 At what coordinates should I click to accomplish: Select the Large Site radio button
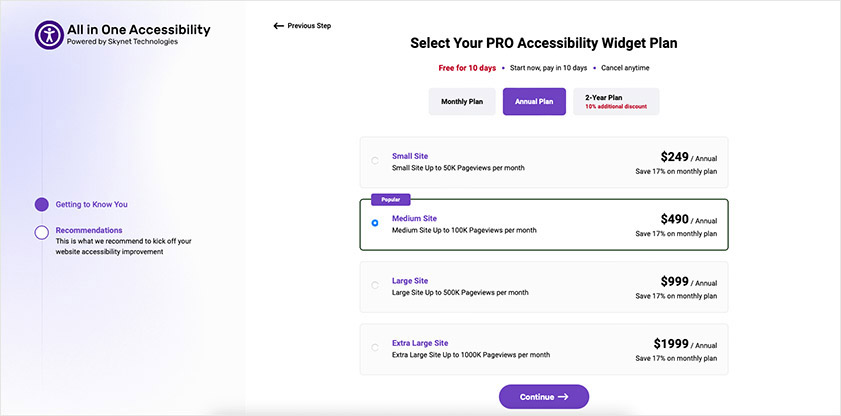tap(375, 285)
